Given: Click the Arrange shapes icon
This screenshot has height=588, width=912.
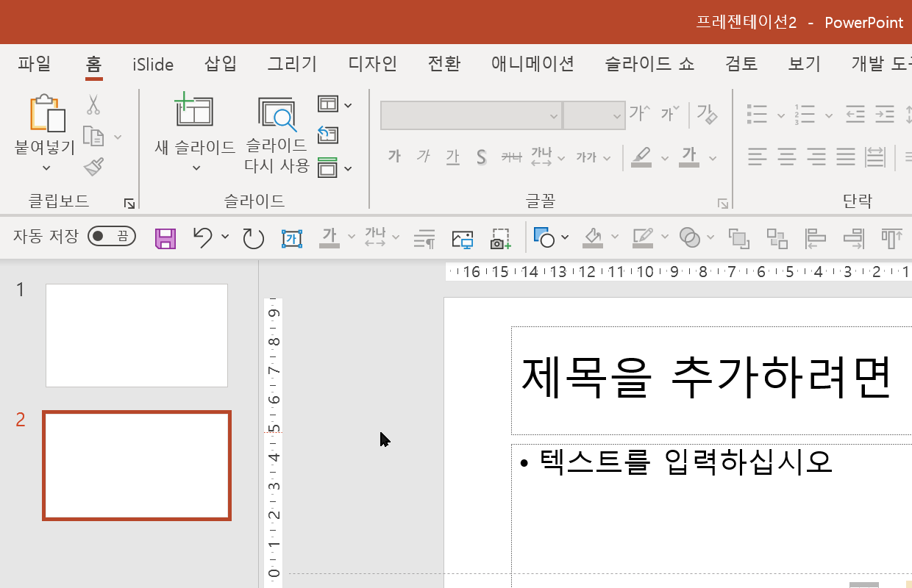Looking at the screenshot, I should click(x=738, y=238).
